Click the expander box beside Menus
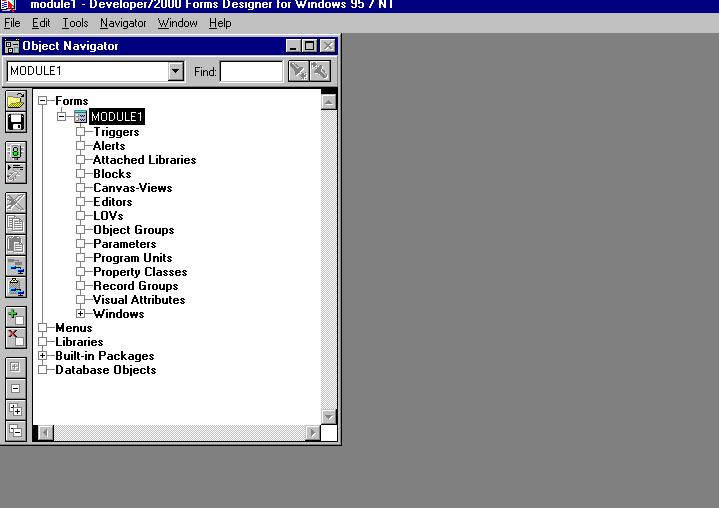 click(x=43, y=327)
